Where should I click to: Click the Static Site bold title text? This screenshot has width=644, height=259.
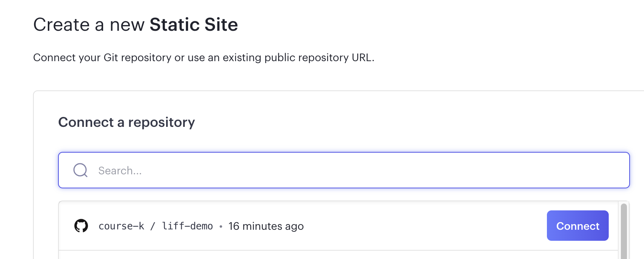pos(193,24)
